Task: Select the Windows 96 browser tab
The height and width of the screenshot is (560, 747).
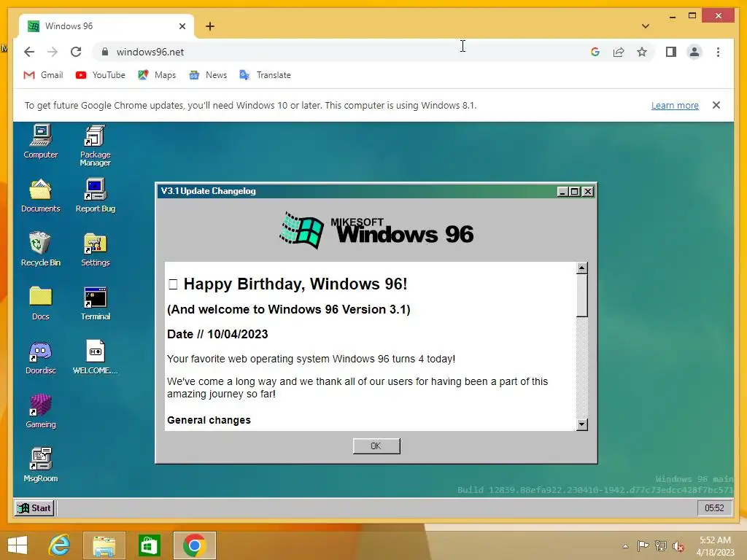Action: click(x=107, y=26)
